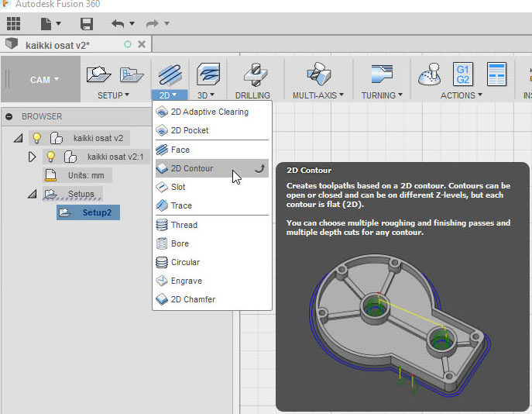The height and width of the screenshot is (414, 532).
Task: Close the kaikki osat v2 tab
Action: [142, 44]
